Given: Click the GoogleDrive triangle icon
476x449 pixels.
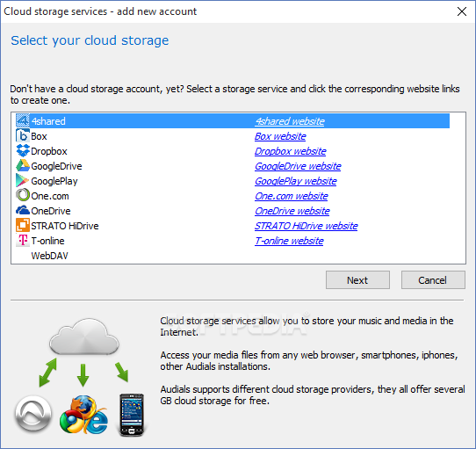Looking at the screenshot, I should [x=23, y=165].
